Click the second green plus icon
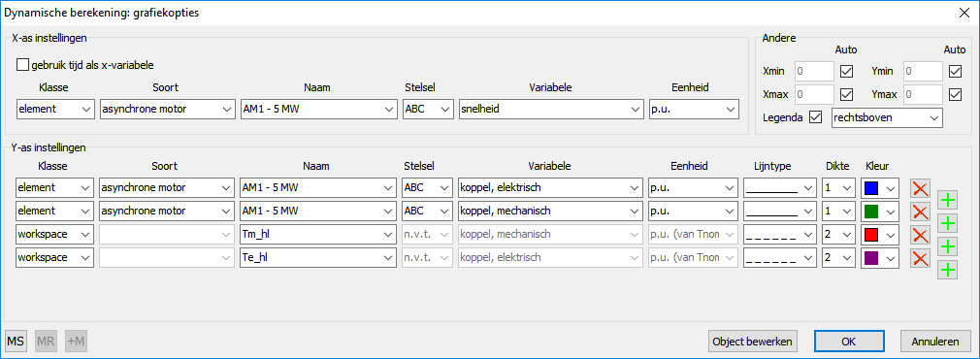The width and height of the screenshot is (980, 359). point(948,223)
